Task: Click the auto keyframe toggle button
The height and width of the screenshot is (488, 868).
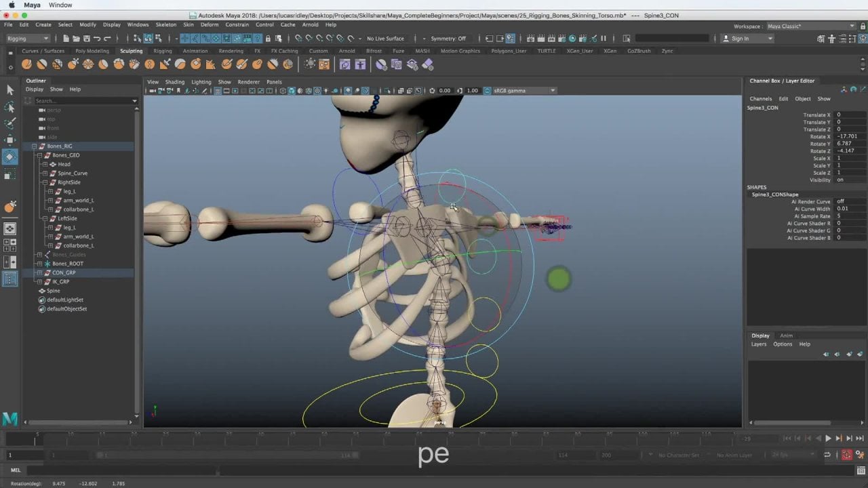Action: [x=846, y=455]
